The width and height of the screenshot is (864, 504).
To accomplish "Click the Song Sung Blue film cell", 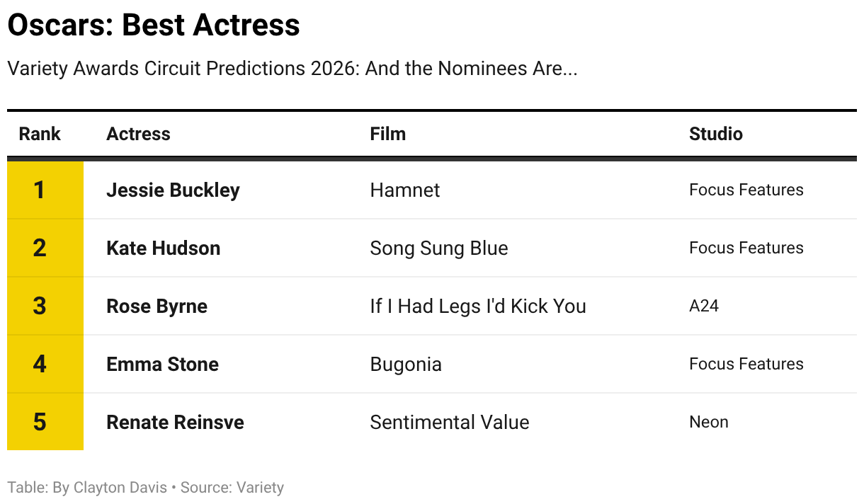I will tap(438, 248).
